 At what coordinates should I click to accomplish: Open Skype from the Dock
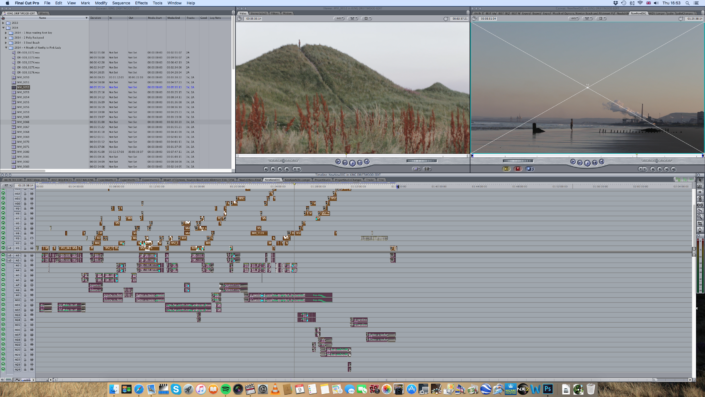pyautogui.click(x=176, y=389)
